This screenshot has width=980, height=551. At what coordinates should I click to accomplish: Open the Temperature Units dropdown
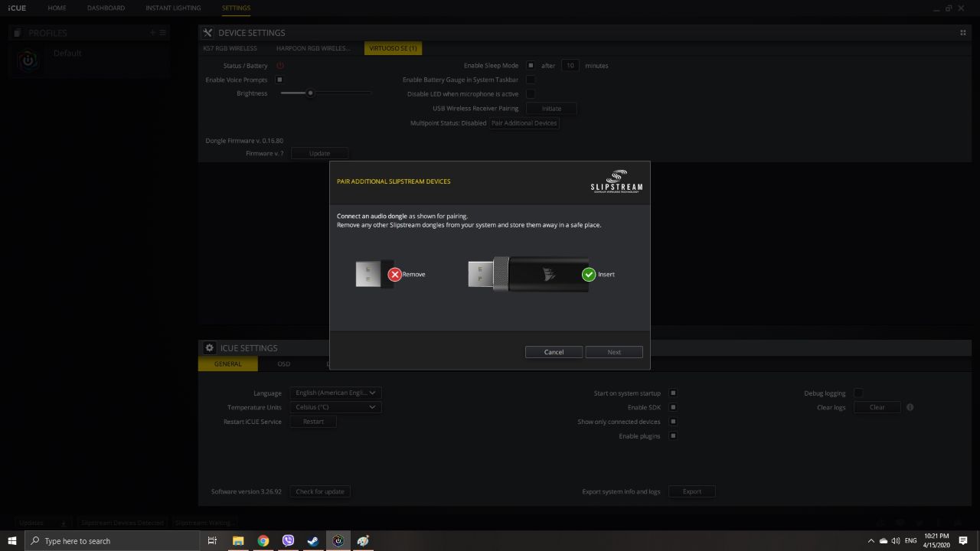click(x=335, y=407)
